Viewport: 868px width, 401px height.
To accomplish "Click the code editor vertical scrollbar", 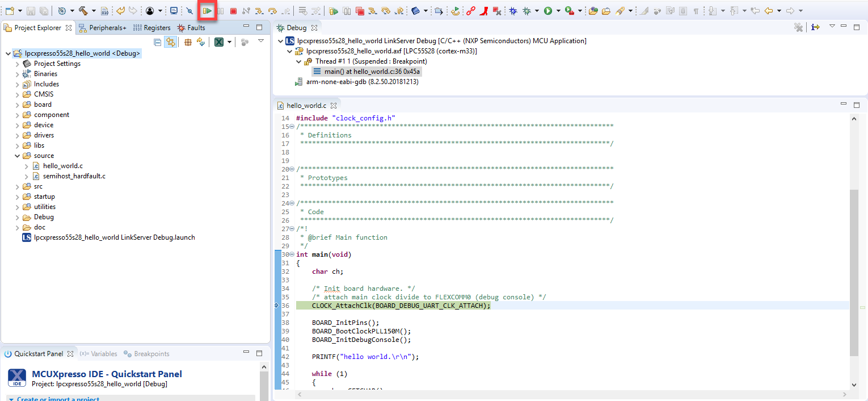I will (x=854, y=273).
